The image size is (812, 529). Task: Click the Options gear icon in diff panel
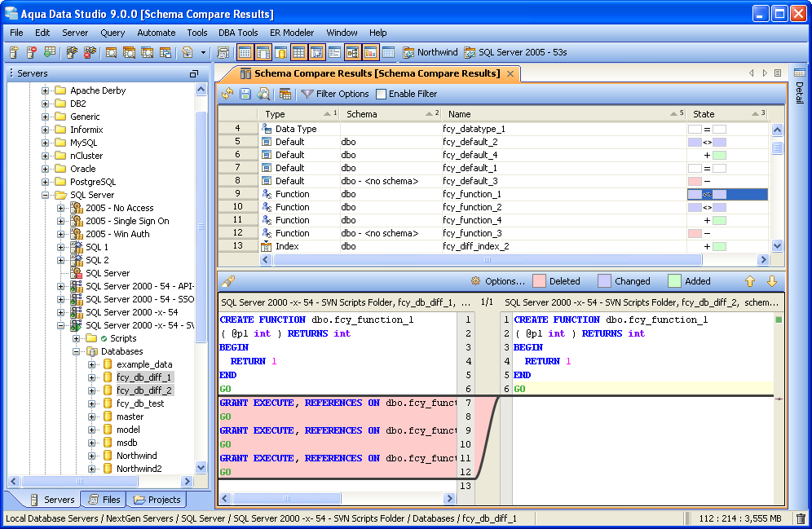(475, 281)
